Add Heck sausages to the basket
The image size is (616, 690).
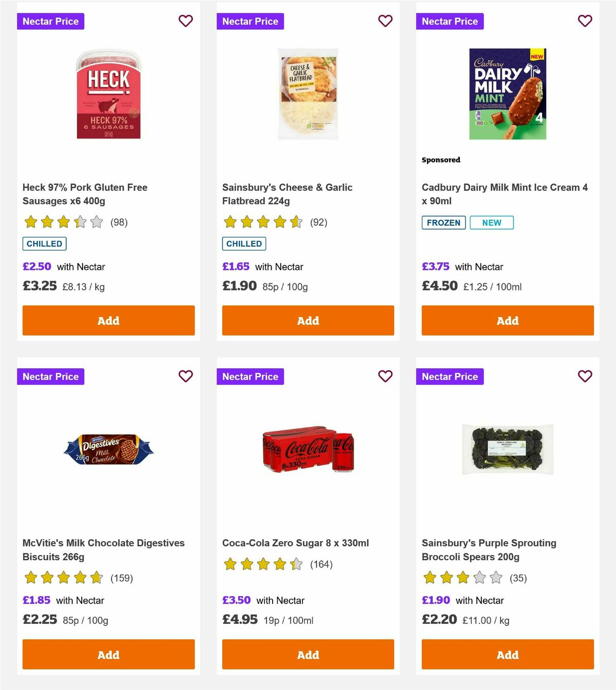pyautogui.click(x=108, y=320)
